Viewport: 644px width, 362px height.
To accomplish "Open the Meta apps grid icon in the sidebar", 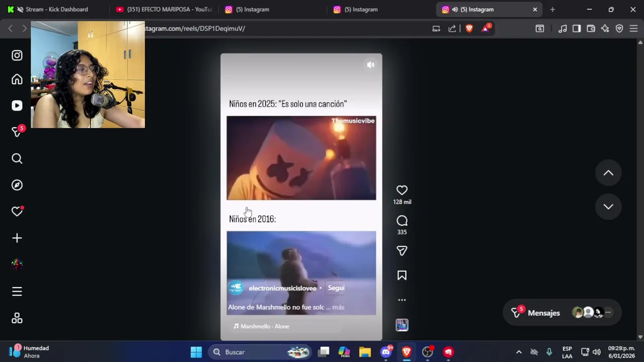I will click(x=17, y=318).
